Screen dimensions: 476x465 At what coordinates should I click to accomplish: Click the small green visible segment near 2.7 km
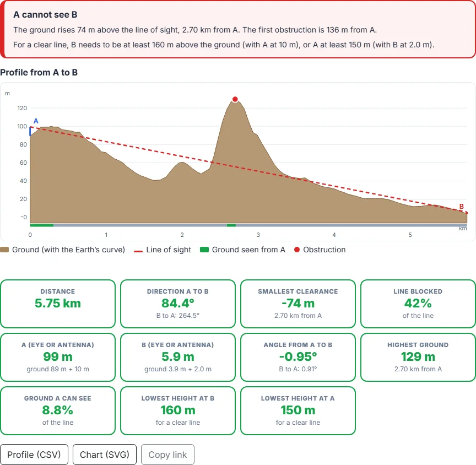(231, 225)
